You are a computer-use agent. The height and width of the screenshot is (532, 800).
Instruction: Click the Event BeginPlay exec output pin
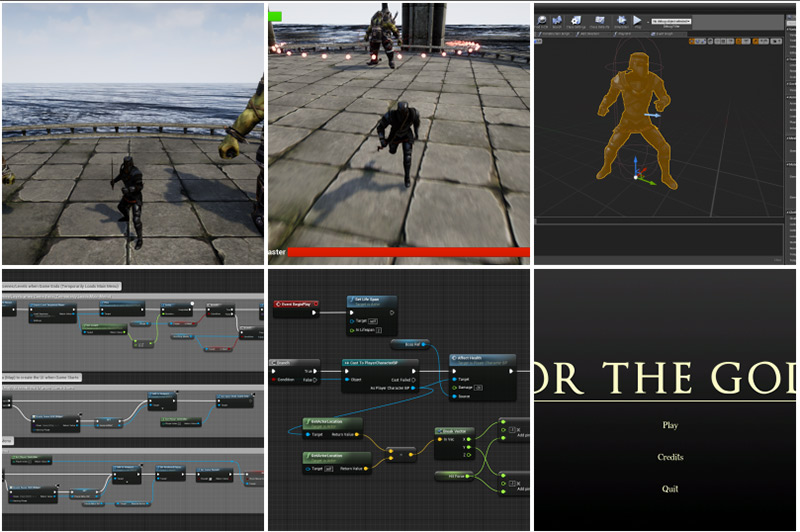[x=314, y=313]
